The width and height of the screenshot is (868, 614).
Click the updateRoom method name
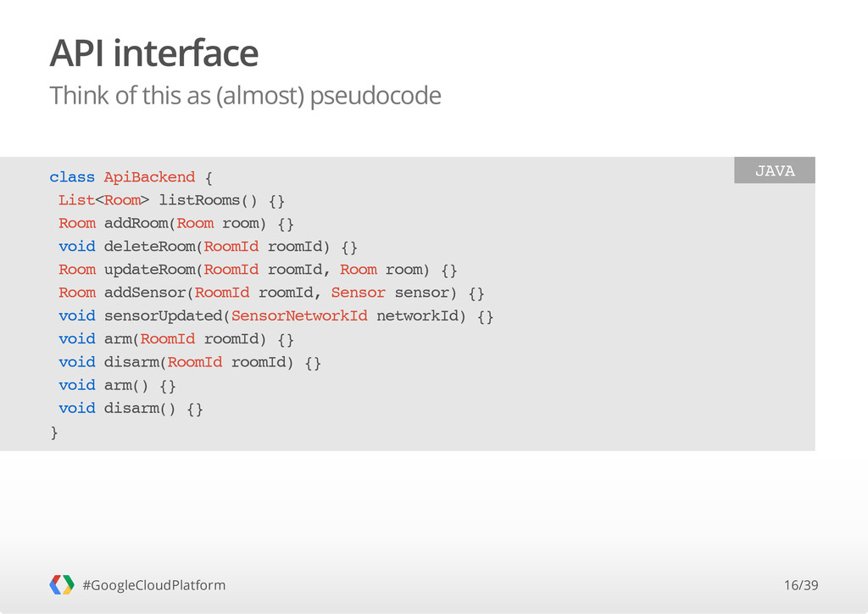(x=149, y=270)
